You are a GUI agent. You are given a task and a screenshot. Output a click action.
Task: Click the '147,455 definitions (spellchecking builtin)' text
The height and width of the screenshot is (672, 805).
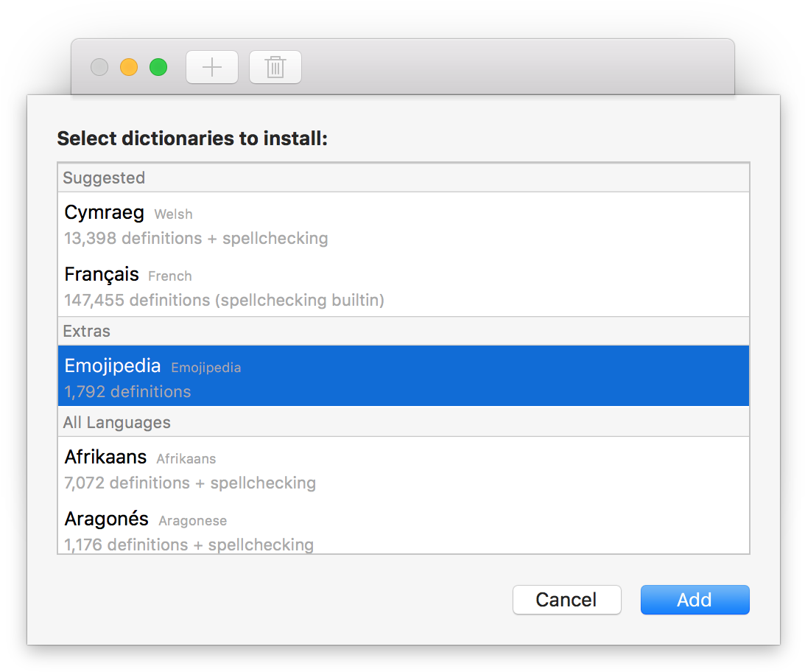tap(225, 300)
